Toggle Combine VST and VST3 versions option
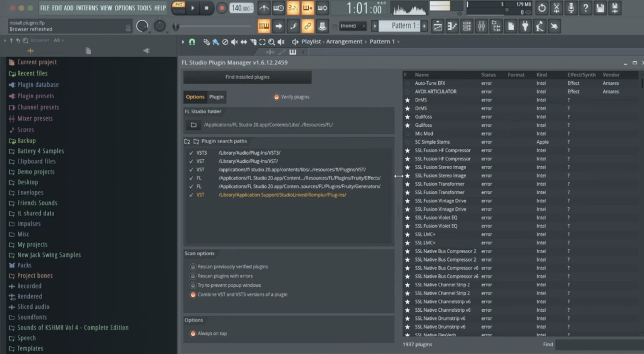 click(193, 294)
